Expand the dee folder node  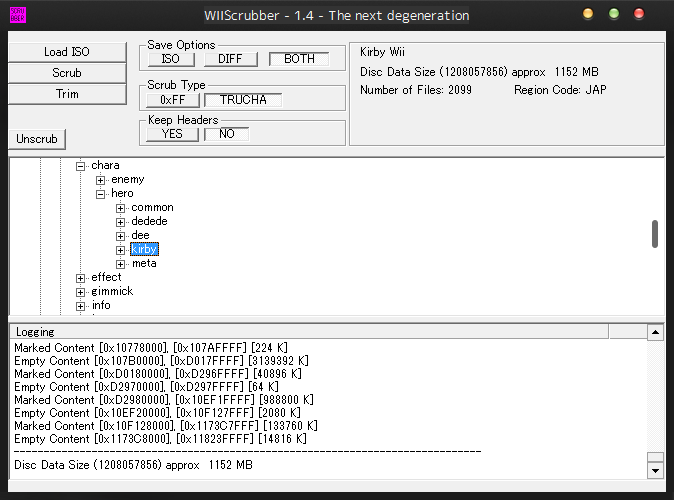(120, 236)
